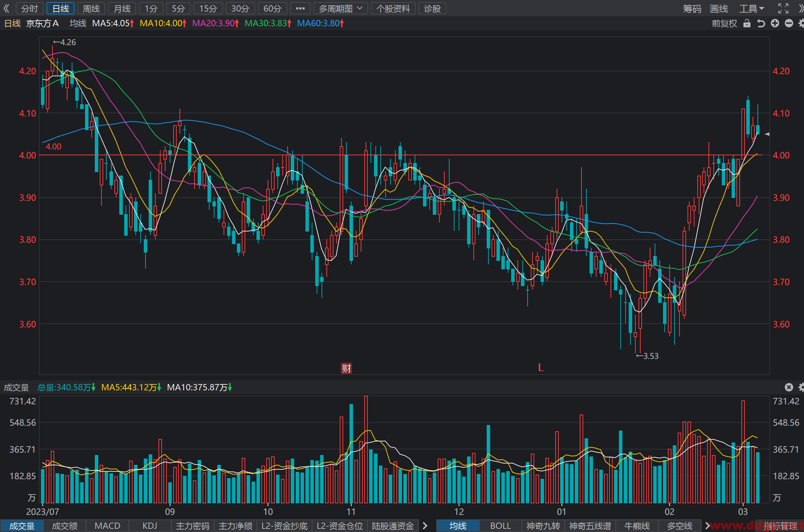Viewport: 804px width, 532px height.
Task: Expand the 工具 tools dropdown menu
Action: (x=752, y=8)
